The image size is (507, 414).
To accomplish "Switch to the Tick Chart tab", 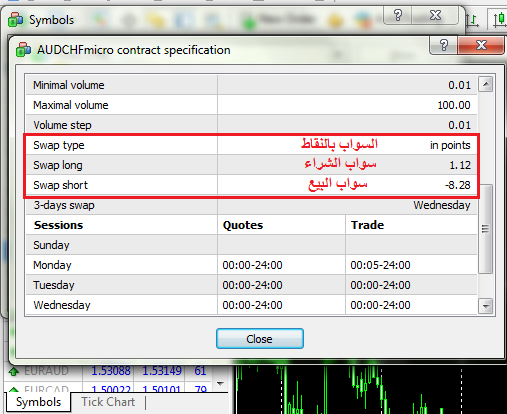I will tap(108, 402).
